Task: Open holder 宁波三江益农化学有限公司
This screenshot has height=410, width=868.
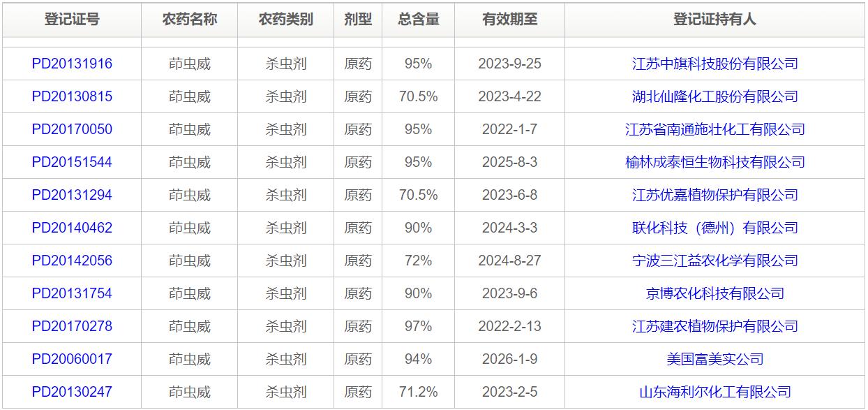Action: pos(715,261)
